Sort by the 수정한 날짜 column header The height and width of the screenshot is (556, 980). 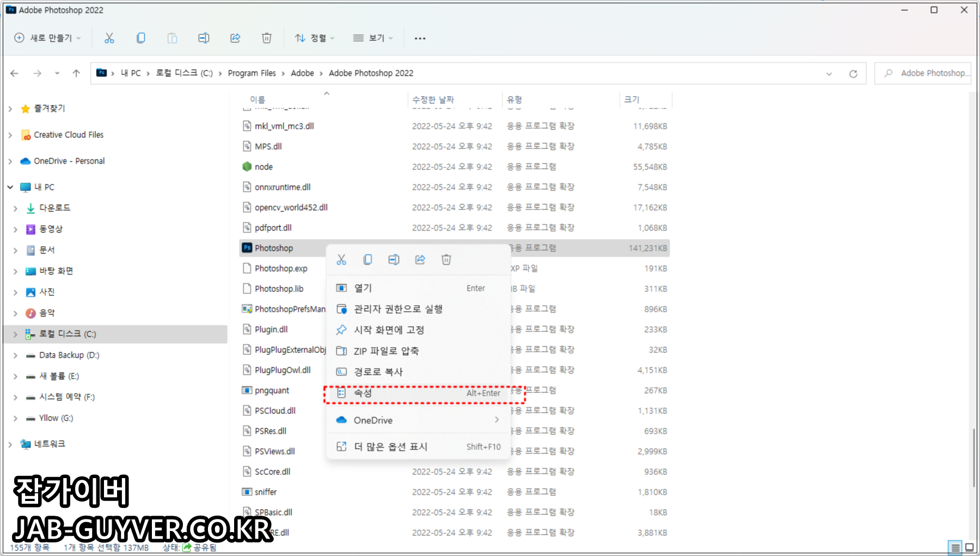pos(455,100)
